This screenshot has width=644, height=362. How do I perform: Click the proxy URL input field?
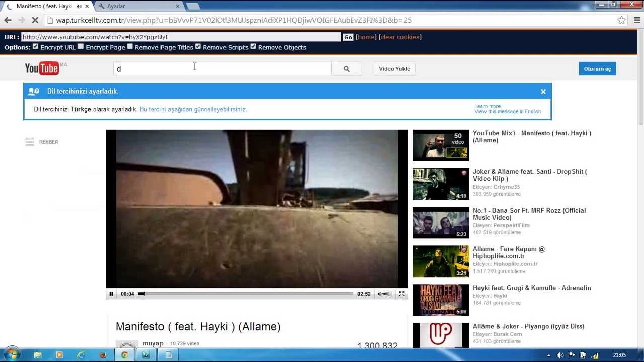pyautogui.click(x=181, y=37)
